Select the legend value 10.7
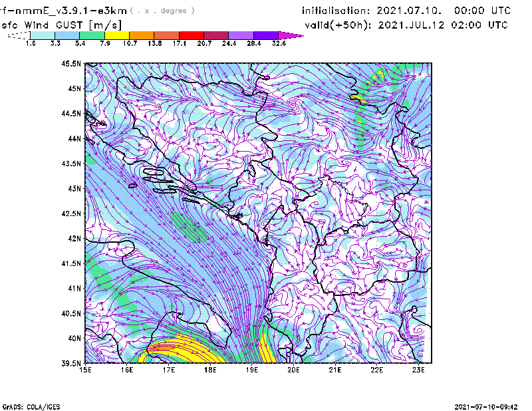The image size is (532, 411). coord(130,43)
